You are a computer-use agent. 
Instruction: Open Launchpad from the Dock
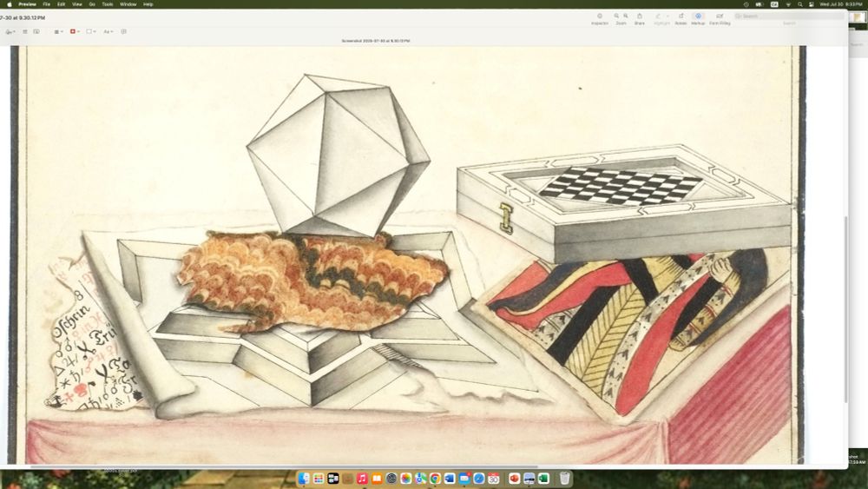[x=319, y=478]
